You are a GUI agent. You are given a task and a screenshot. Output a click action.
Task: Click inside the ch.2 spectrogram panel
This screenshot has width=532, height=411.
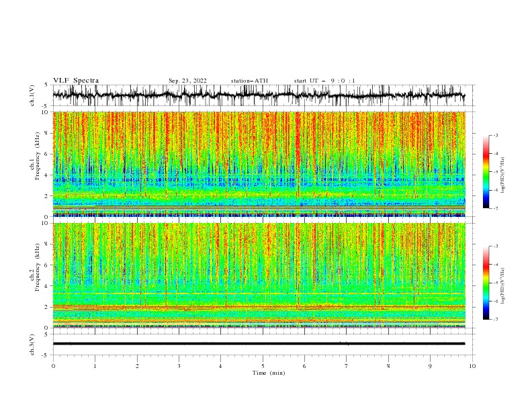pyautogui.click(x=259, y=275)
